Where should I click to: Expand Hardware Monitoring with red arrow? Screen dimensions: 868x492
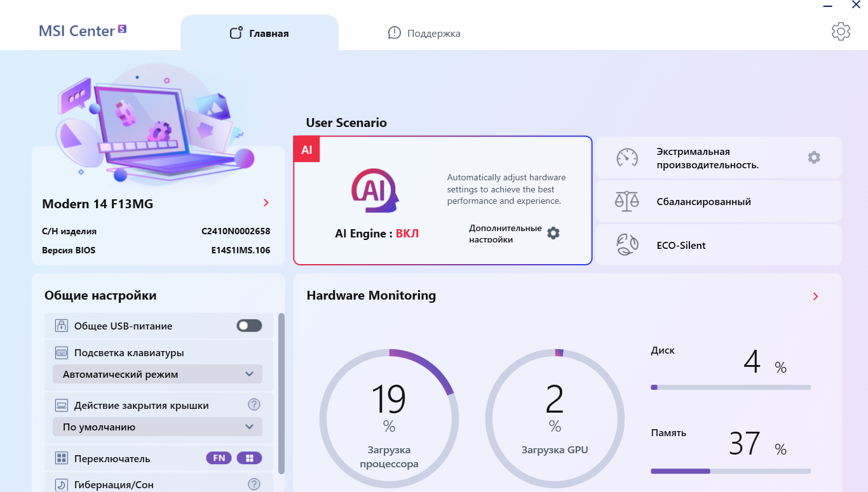click(x=816, y=296)
